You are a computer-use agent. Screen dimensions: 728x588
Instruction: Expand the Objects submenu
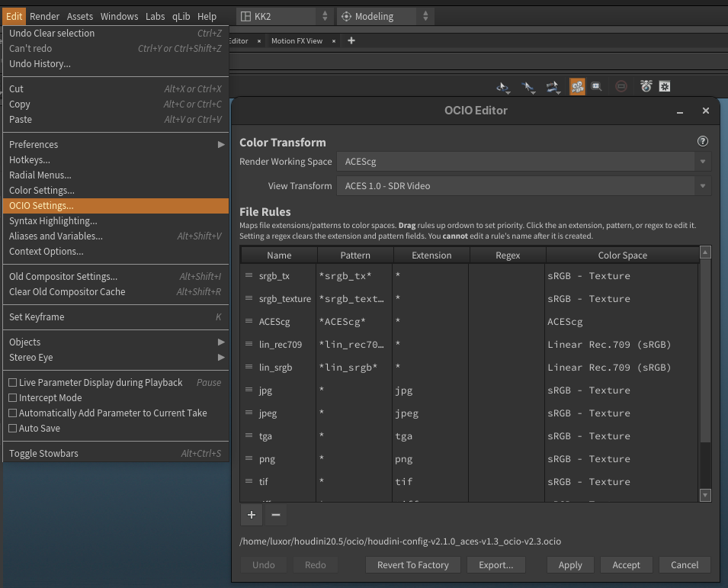click(x=116, y=342)
